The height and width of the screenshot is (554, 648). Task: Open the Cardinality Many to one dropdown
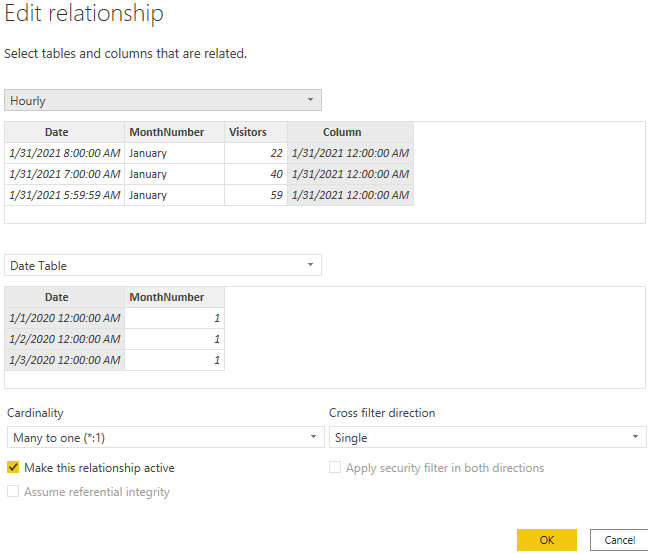(165, 437)
